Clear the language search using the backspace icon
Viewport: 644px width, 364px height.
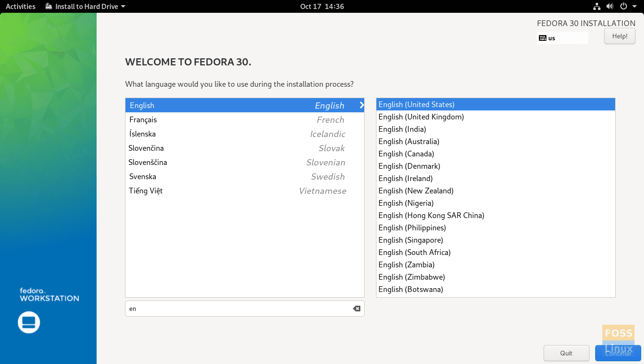(x=357, y=309)
